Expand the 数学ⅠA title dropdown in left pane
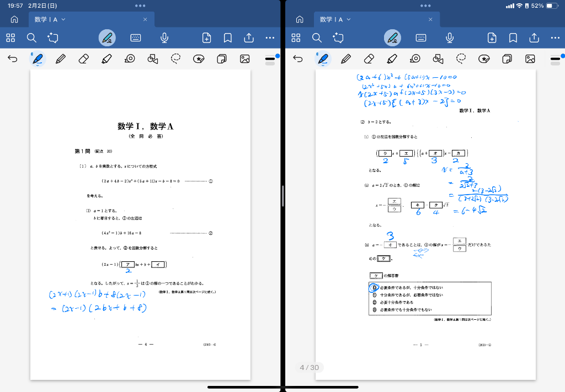Screen dimensions: 565x392 (63, 19)
